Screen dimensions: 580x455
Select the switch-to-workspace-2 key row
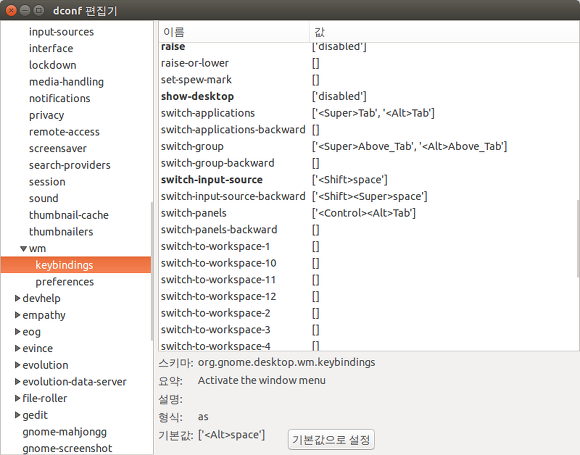[368, 313]
